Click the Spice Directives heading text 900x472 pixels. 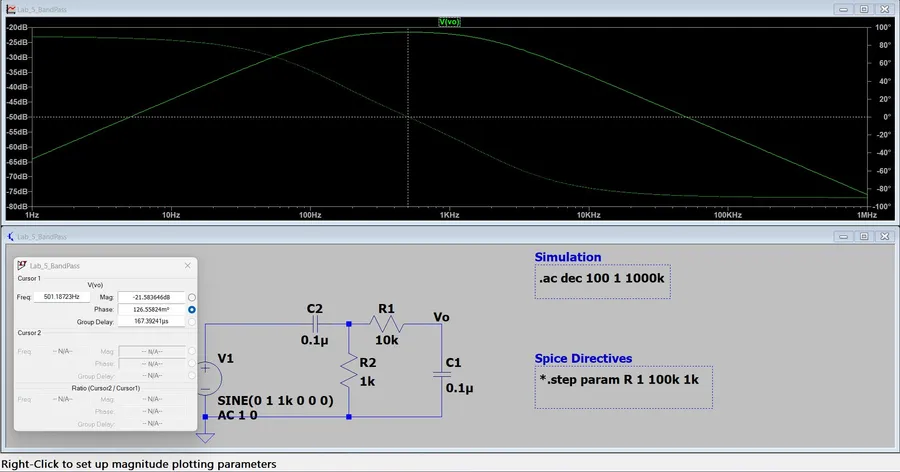click(x=583, y=358)
